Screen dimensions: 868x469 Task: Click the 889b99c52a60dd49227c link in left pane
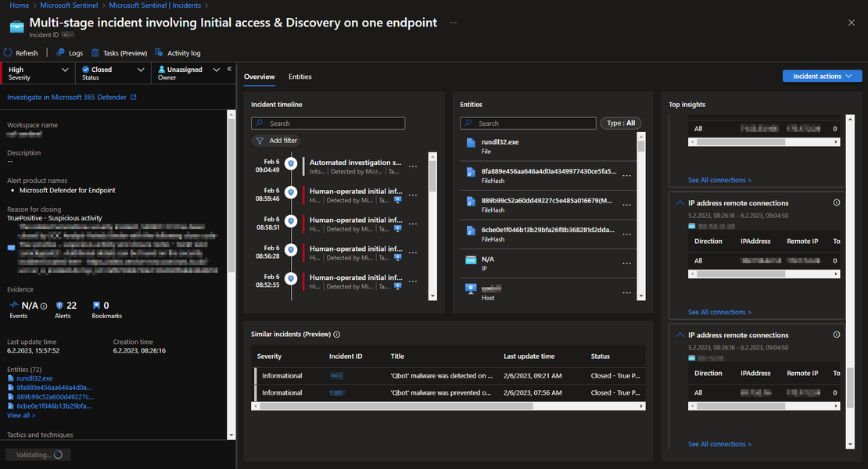[x=55, y=397]
